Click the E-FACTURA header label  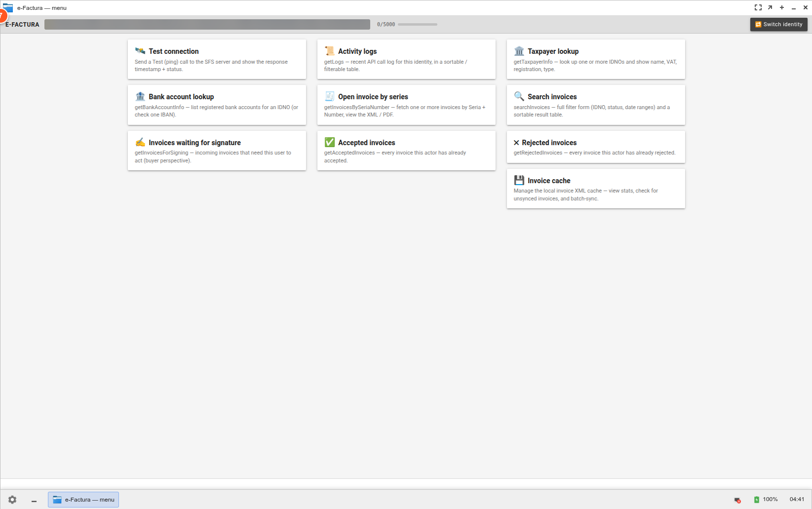pyautogui.click(x=22, y=24)
